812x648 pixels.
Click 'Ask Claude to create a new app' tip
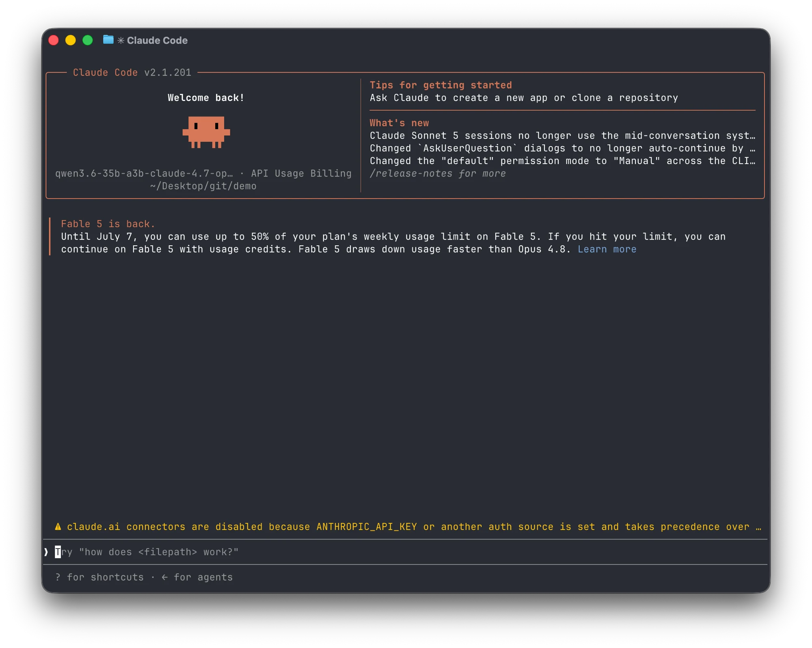(x=524, y=97)
